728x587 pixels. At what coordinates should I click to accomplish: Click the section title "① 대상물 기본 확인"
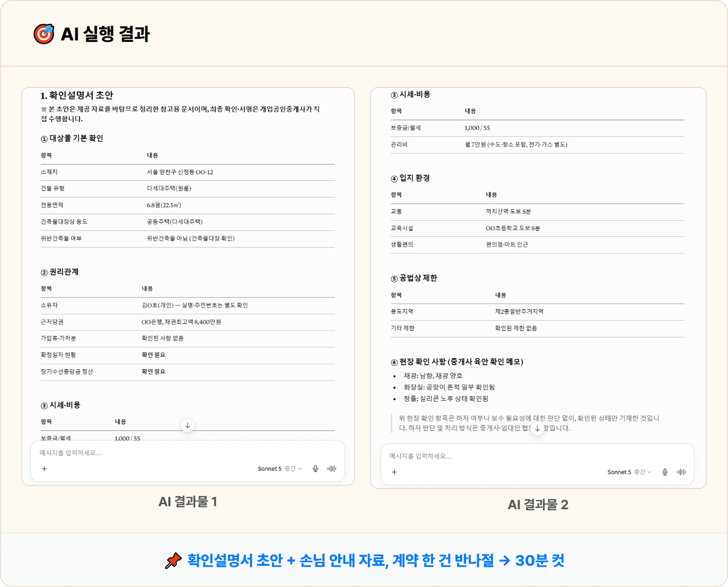click(x=72, y=138)
